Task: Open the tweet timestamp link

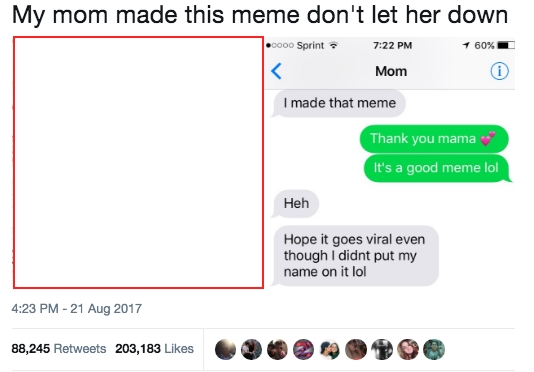Action: 77,309
